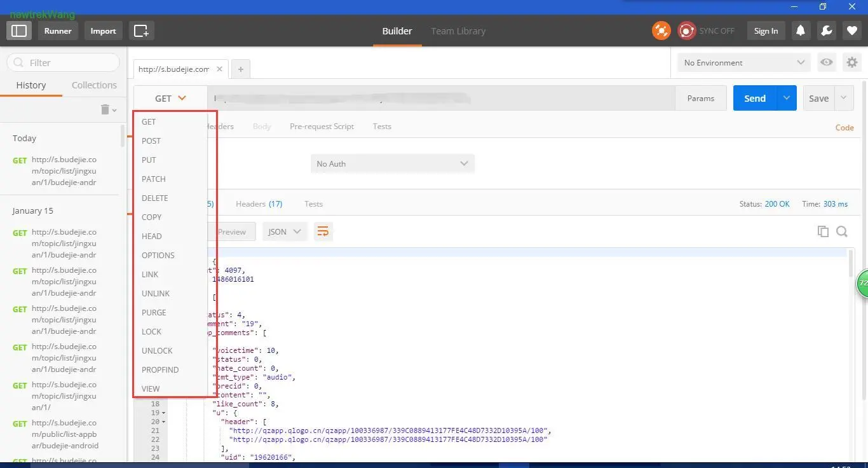Image resolution: width=868 pixels, height=468 pixels.
Task: Select PROPFIND from the method list
Action: (170, 369)
